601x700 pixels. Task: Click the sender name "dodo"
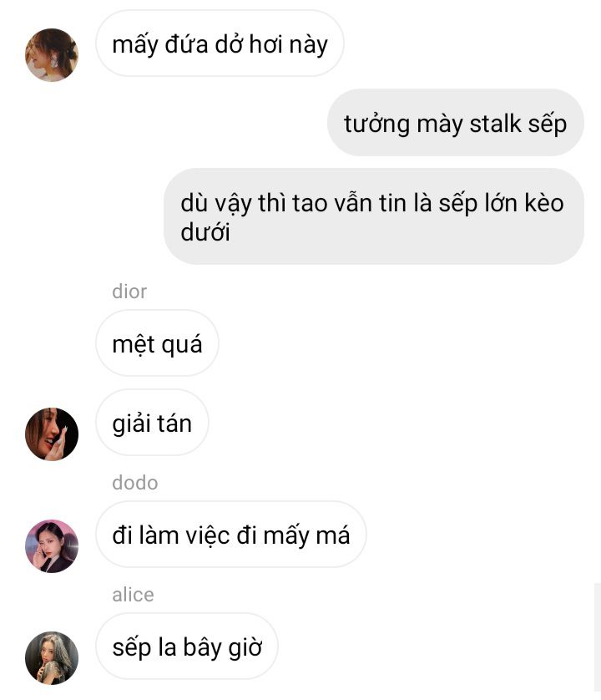point(134,483)
